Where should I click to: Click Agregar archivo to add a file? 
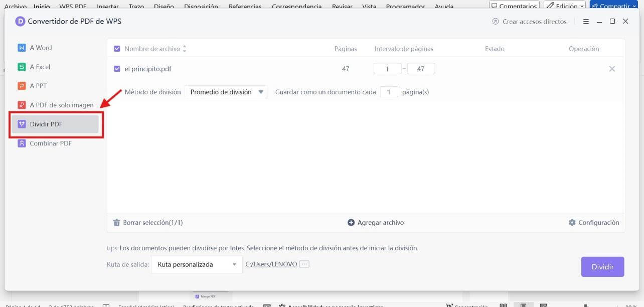tap(375, 222)
